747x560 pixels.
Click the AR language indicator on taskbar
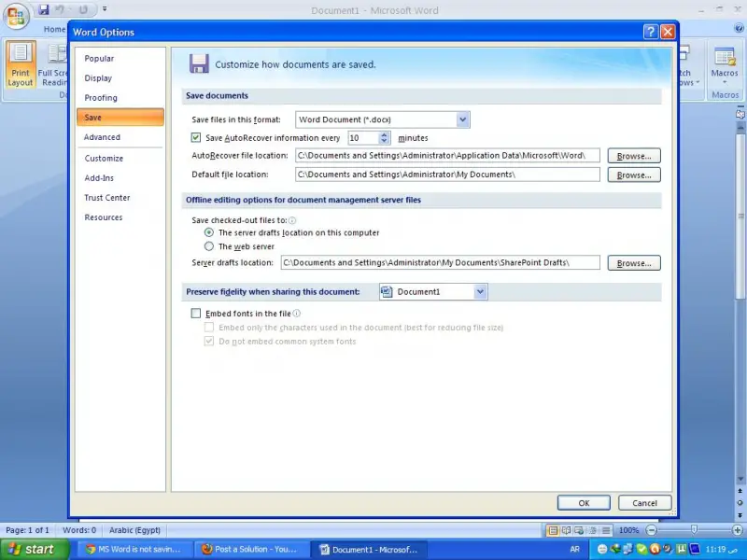coord(574,549)
